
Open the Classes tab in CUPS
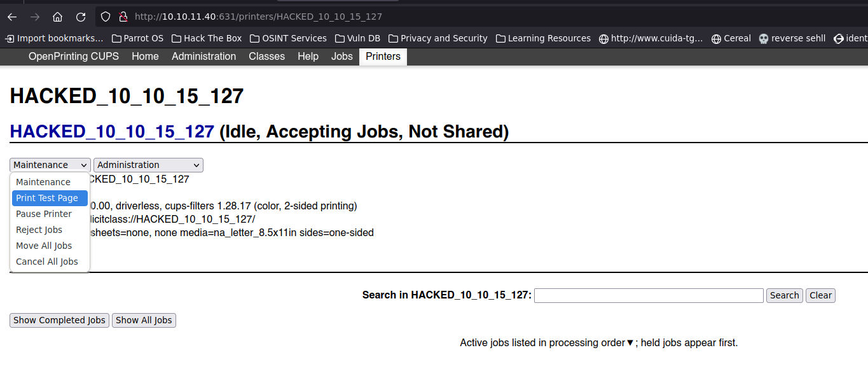point(266,56)
